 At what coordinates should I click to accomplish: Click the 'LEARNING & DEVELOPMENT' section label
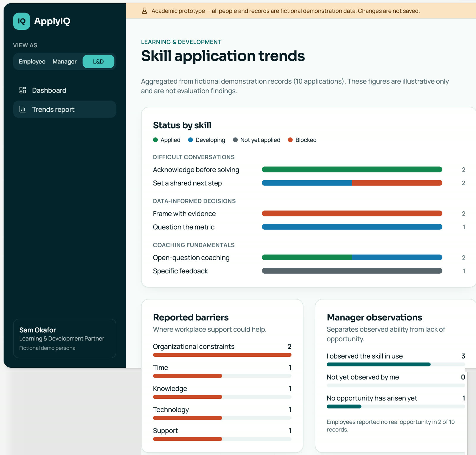pyautogui.click(x=181, y=42)
